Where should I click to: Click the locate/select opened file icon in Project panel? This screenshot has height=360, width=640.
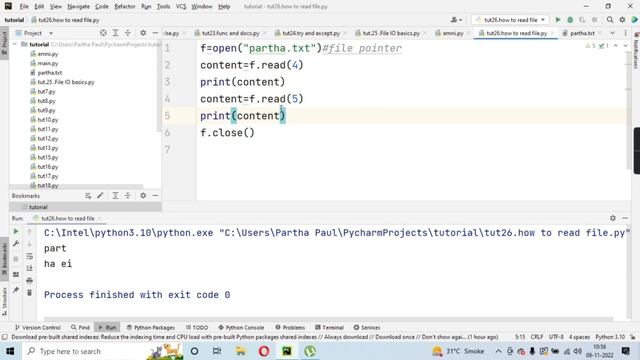(x=103, y=33)
